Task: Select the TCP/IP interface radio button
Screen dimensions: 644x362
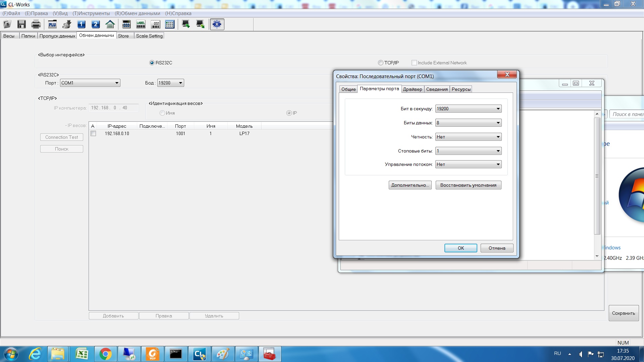Action: coord(381,63)
